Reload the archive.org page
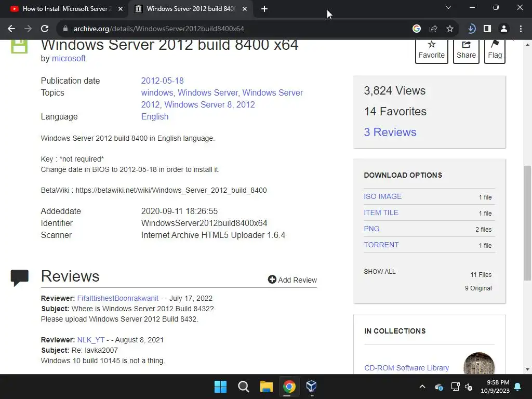The height and width of the screenshot is (399, 532). (45, 29)
